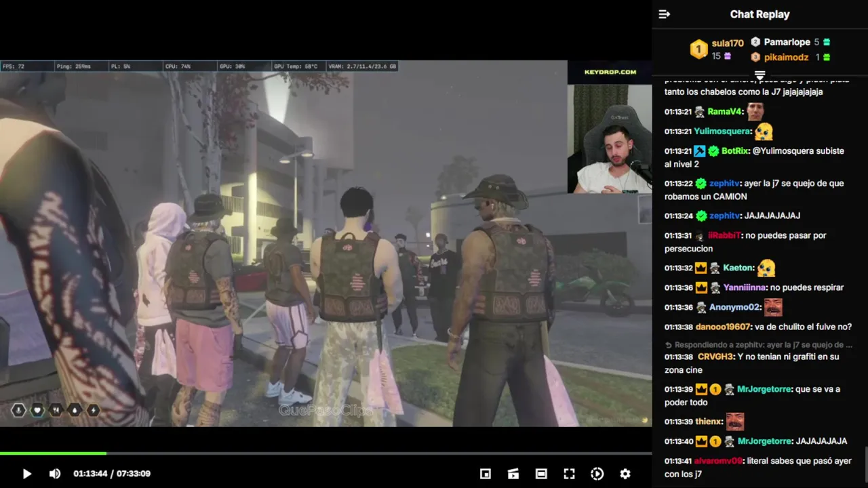Click the '01:13:44 / 07:33:09' time display
This screenshot has width=868, height=488.
(x=112, y=474)
